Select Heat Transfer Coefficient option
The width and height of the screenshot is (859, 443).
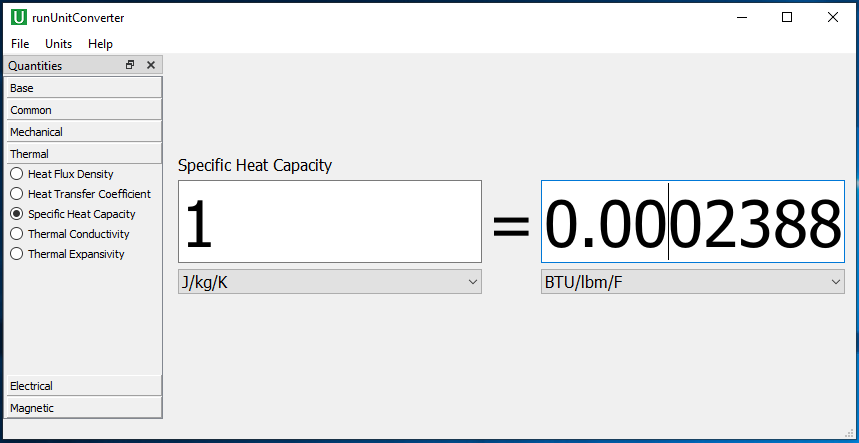81,194
